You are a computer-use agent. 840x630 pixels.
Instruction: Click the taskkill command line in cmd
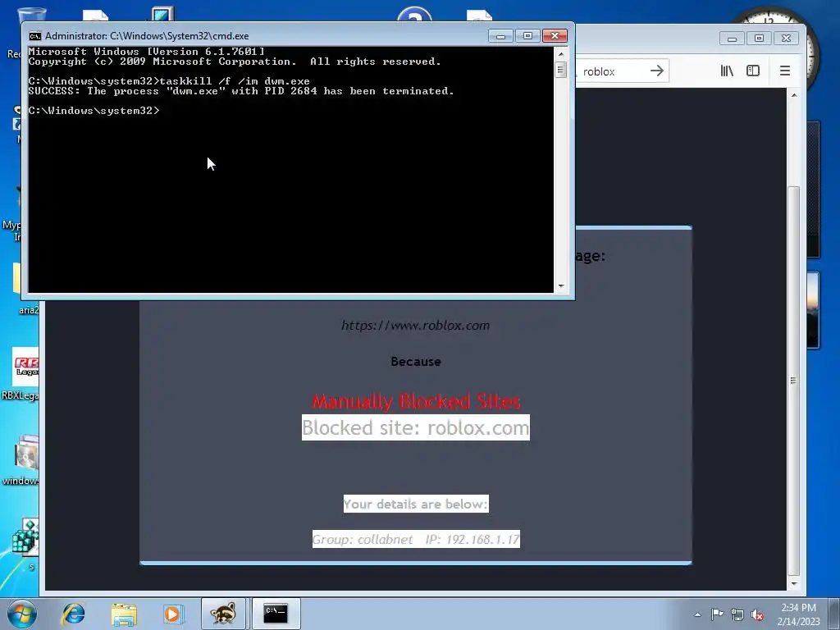(x=169, y=81)
